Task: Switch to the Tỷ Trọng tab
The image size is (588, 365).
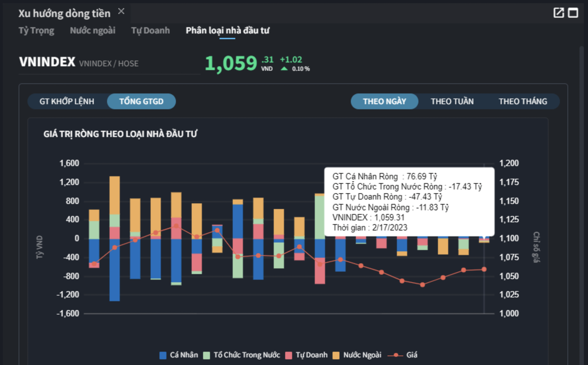Action: (36, 31)
